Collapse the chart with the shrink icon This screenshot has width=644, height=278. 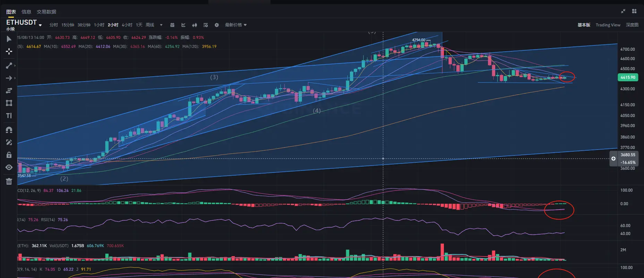pyautogui.click(x=623, y=11)
